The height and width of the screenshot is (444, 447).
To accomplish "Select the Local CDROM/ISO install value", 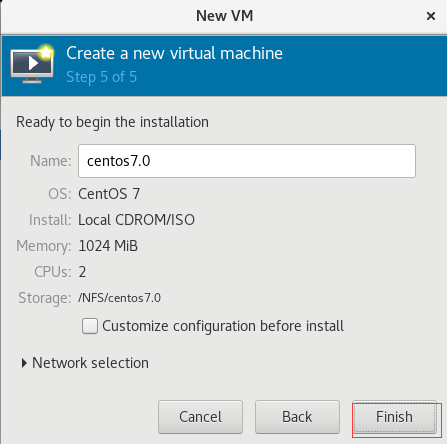I will [x=136, y=220].
